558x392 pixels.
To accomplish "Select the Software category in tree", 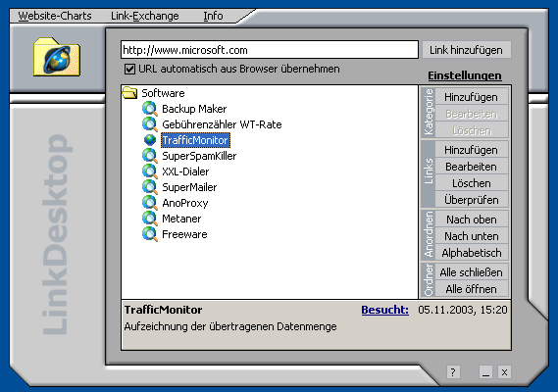I will [x=163, y=93].
